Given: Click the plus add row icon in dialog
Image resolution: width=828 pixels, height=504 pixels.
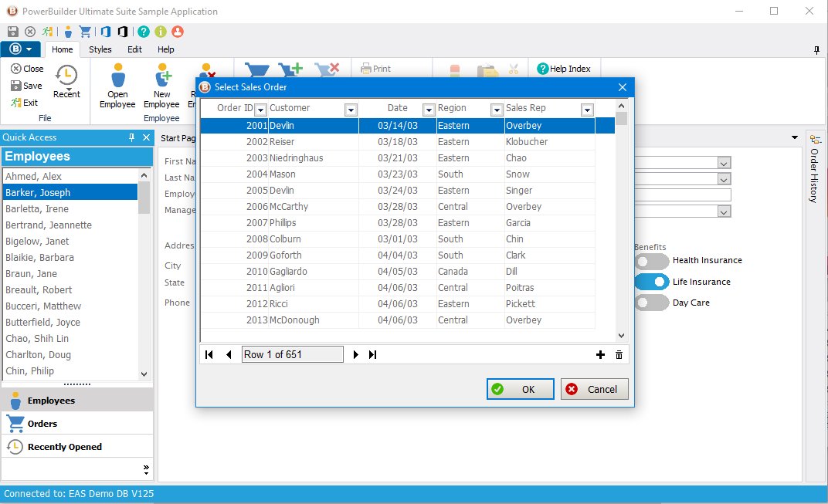Looking at the screenshot, I should click(600, 354).
